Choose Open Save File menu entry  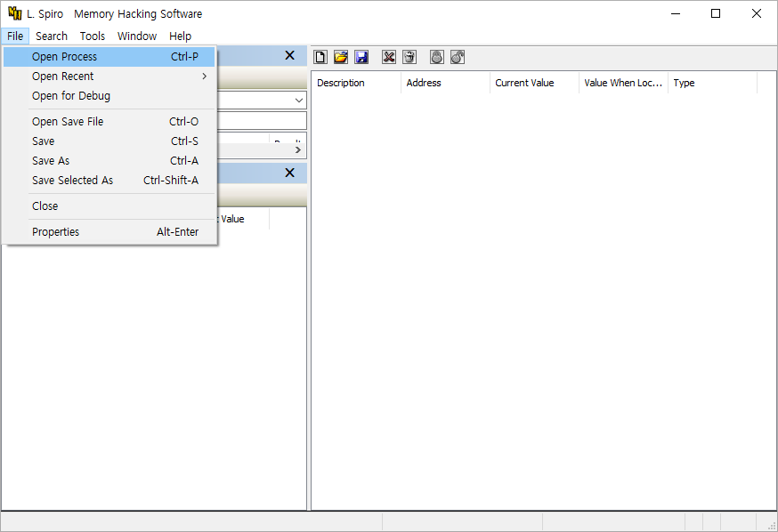click(x=109, y=122)
